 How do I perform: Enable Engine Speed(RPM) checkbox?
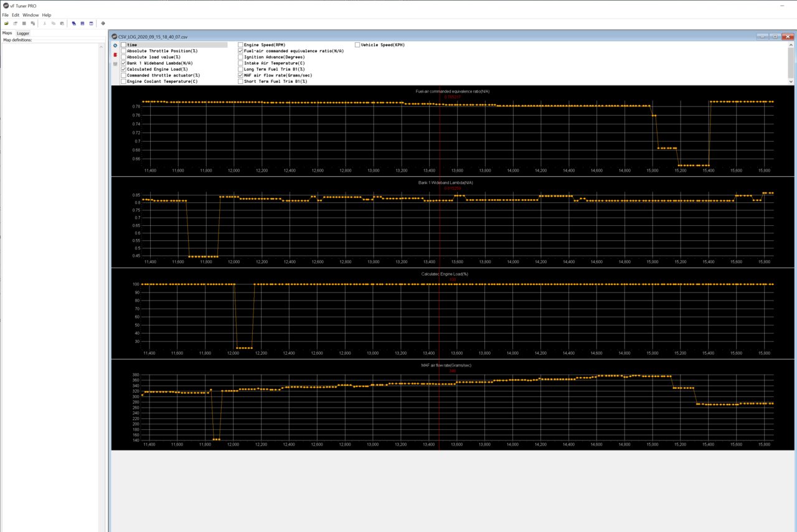(240, 45)
